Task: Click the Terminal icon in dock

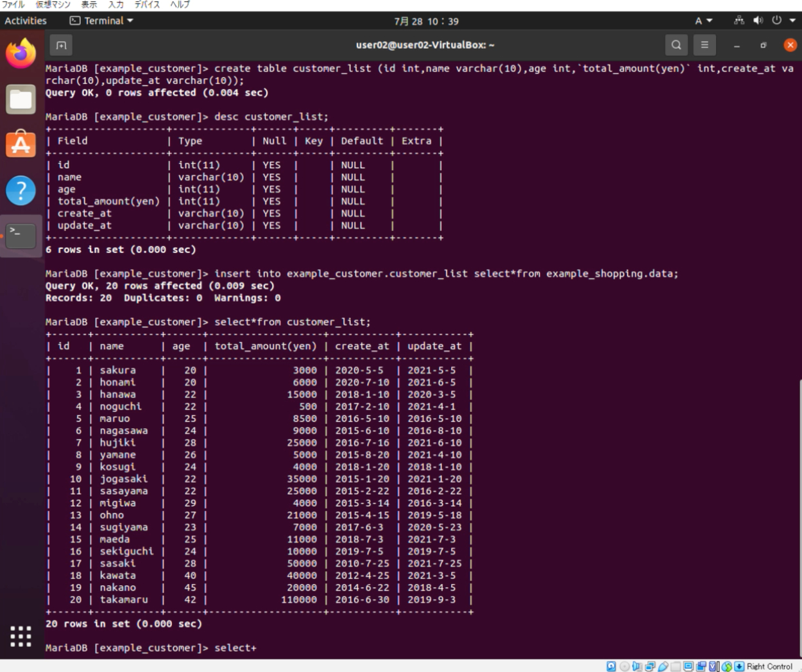Action: tap(21, 236)
